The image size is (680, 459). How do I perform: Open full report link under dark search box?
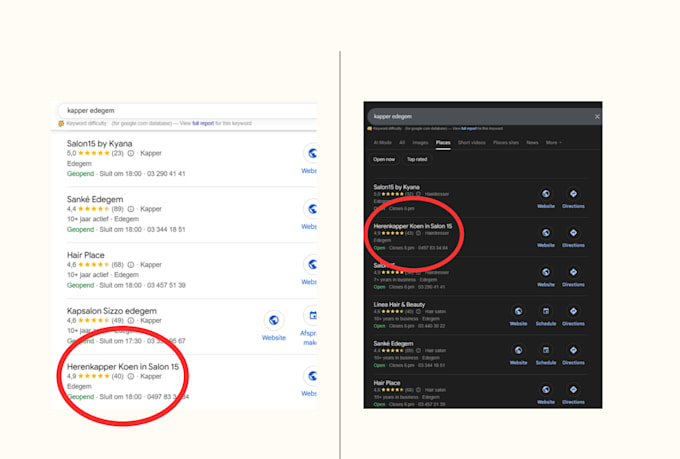click(468, 128)
